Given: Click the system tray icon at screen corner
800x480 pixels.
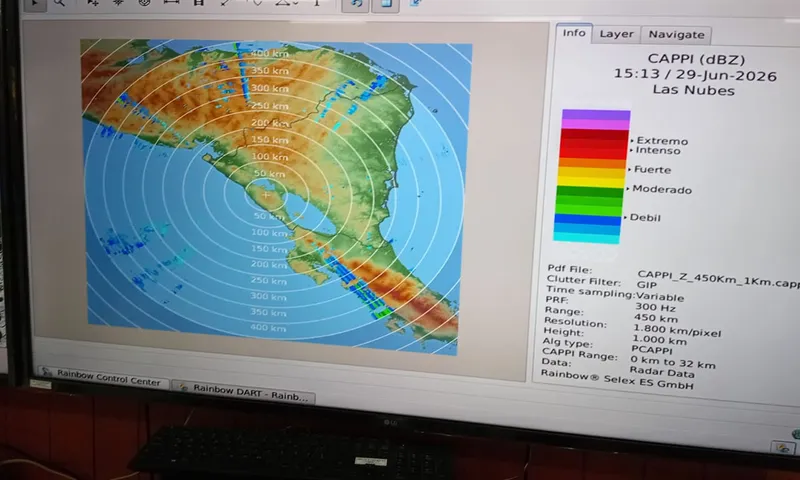Looking at the screenshot, I should (x=783, y=448).
